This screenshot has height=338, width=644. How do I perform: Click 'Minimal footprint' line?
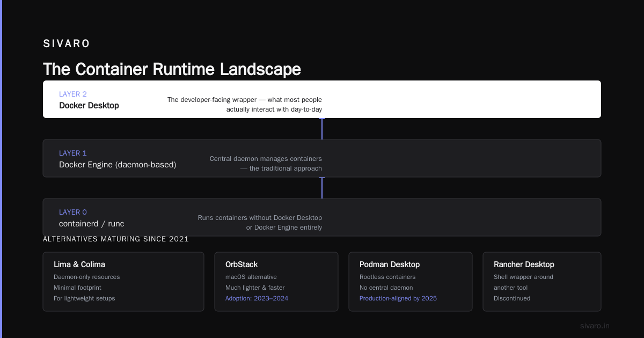77,288
